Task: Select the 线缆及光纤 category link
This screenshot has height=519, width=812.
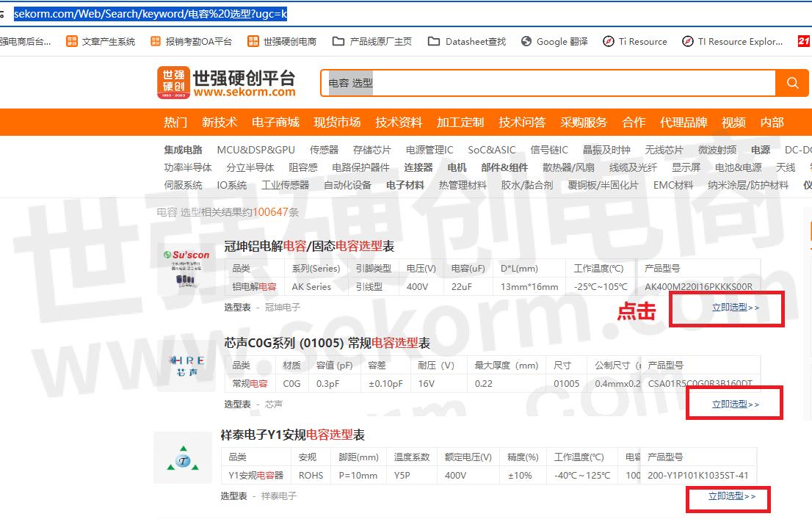Action: tap(634, 167)
